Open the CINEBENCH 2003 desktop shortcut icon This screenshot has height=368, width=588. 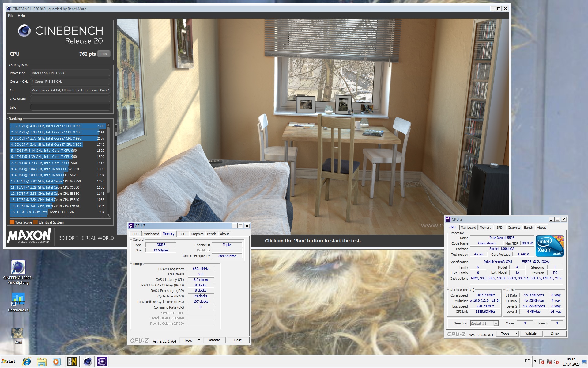[x=18, y=267]
